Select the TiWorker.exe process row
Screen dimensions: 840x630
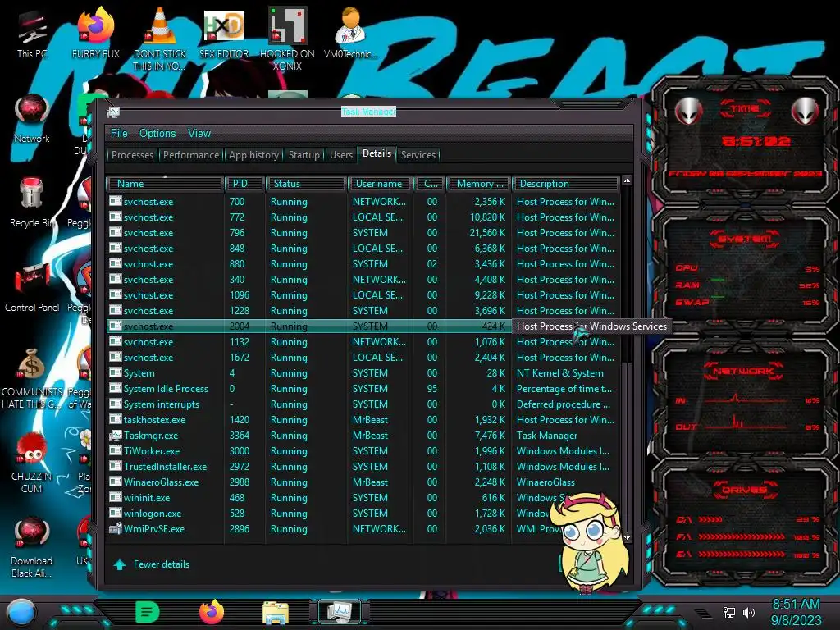[x=363, y=450]
